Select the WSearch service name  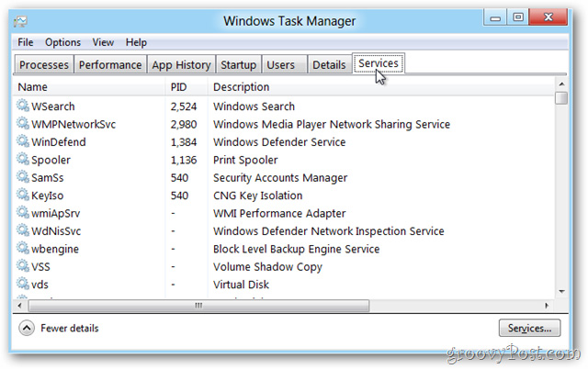click(x=53, y=106)
